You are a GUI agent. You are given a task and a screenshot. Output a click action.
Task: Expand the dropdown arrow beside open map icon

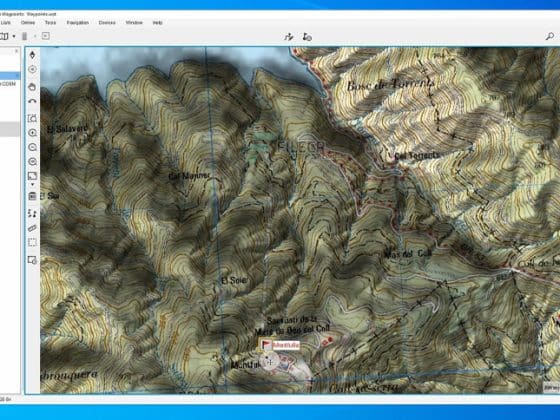[14, 36]
